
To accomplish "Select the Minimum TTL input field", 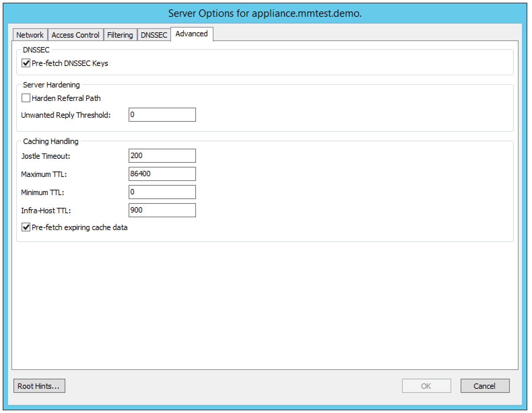I will click(162, 192).
